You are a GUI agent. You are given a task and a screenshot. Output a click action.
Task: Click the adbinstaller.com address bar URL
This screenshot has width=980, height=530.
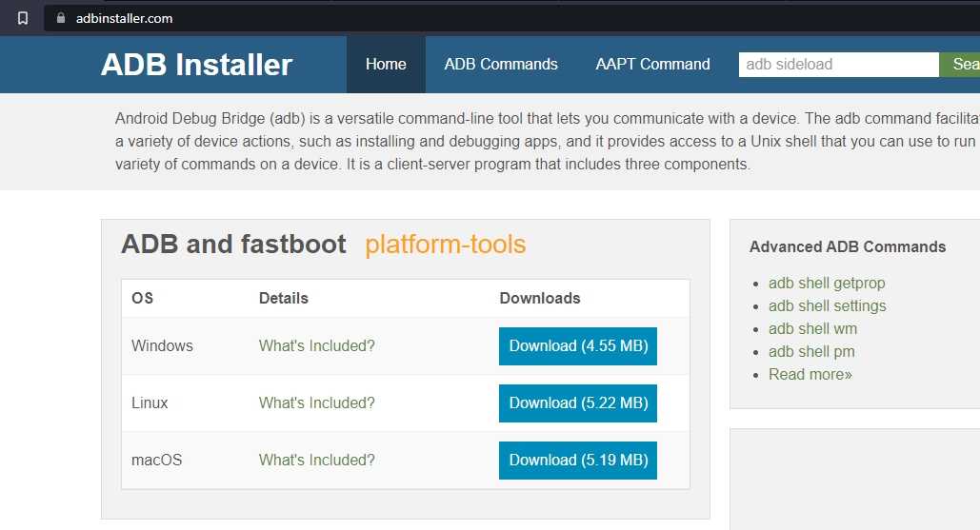pos(125,18)
